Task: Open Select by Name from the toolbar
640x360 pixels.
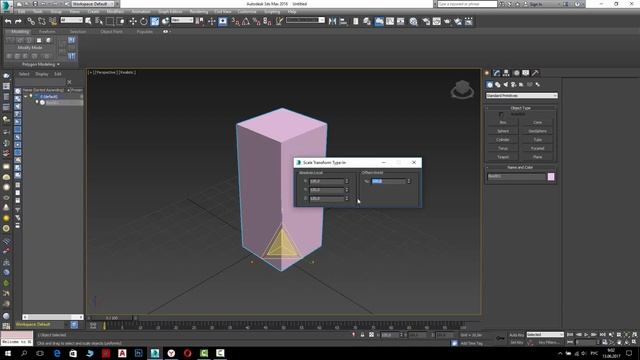Action: pos(99,21)
